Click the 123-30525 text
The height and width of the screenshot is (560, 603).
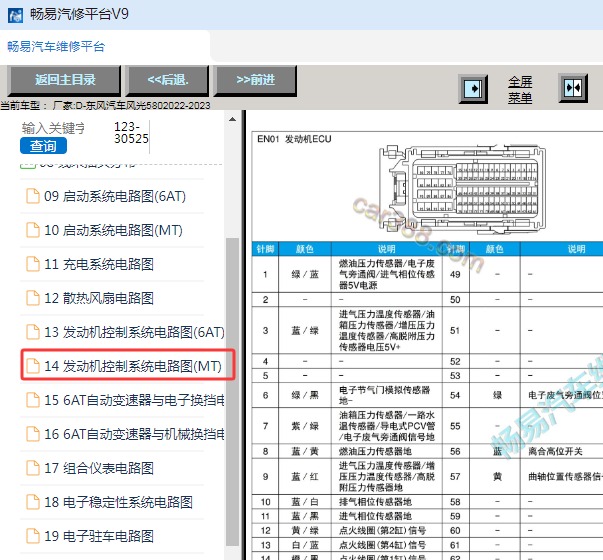131,133
